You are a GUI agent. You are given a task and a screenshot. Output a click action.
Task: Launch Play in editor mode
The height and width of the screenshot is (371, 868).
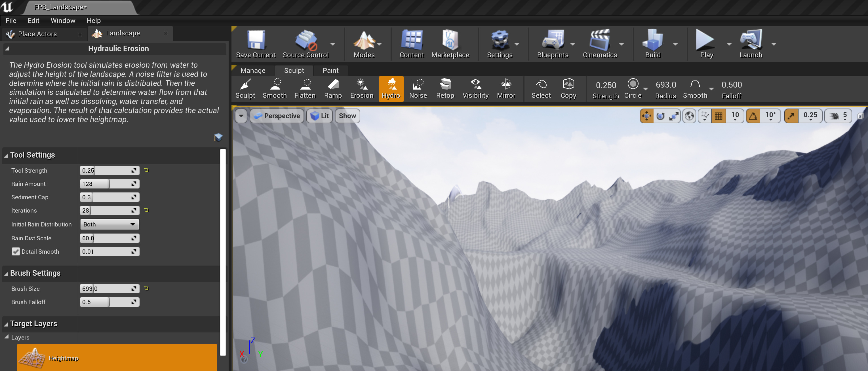pos(705,43)
